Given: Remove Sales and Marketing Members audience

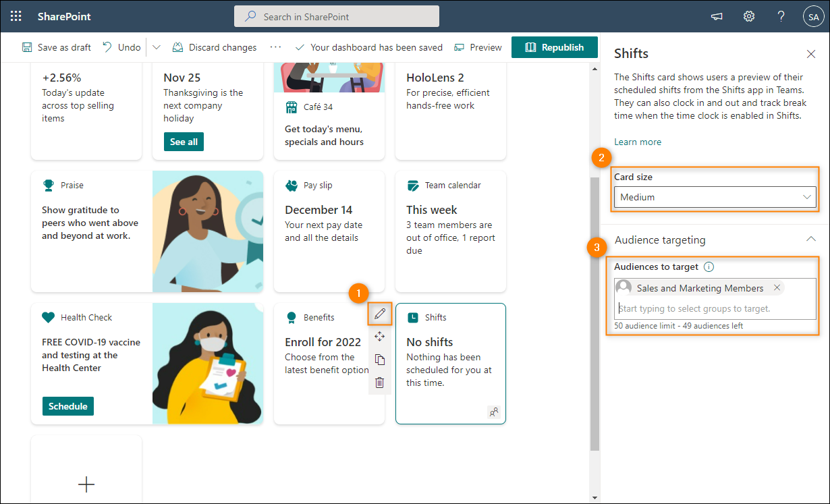Looking at the screenshot, I should point(777,287).
